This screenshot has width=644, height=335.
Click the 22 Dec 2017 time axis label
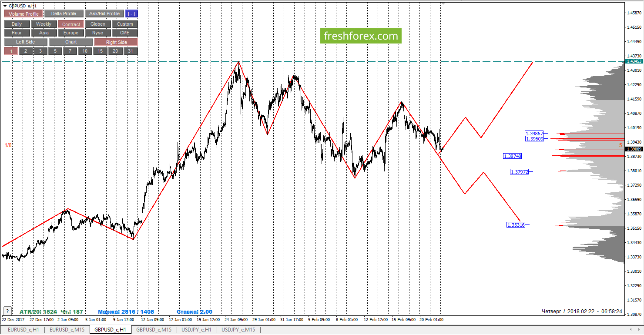pos(13,319)
